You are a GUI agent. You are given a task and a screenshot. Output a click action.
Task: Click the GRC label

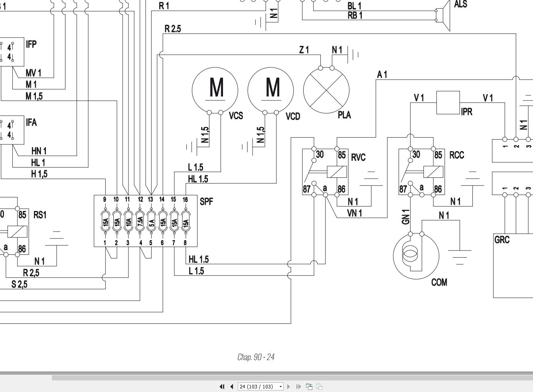pyautogui.click(x=502, y=240)
